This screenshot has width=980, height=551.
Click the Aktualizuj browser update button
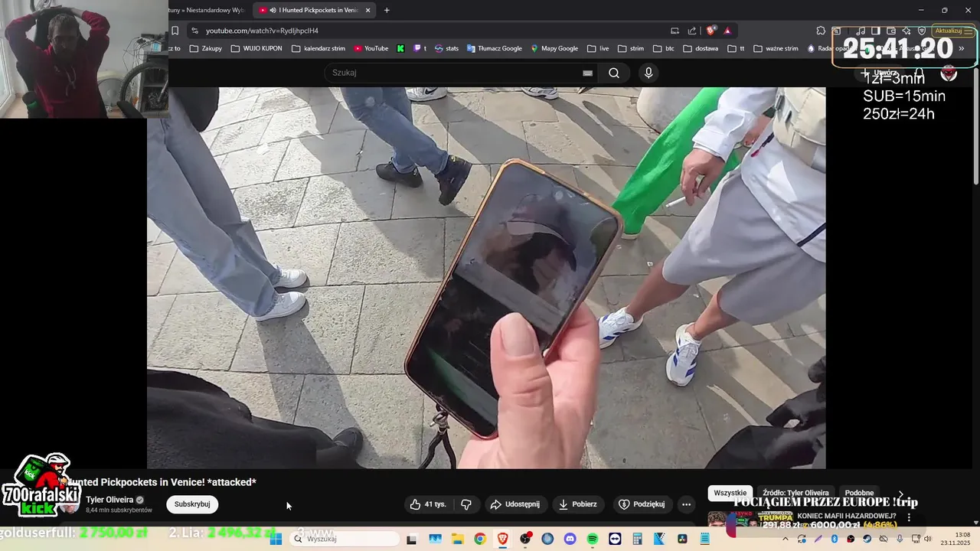coord(952,31)
